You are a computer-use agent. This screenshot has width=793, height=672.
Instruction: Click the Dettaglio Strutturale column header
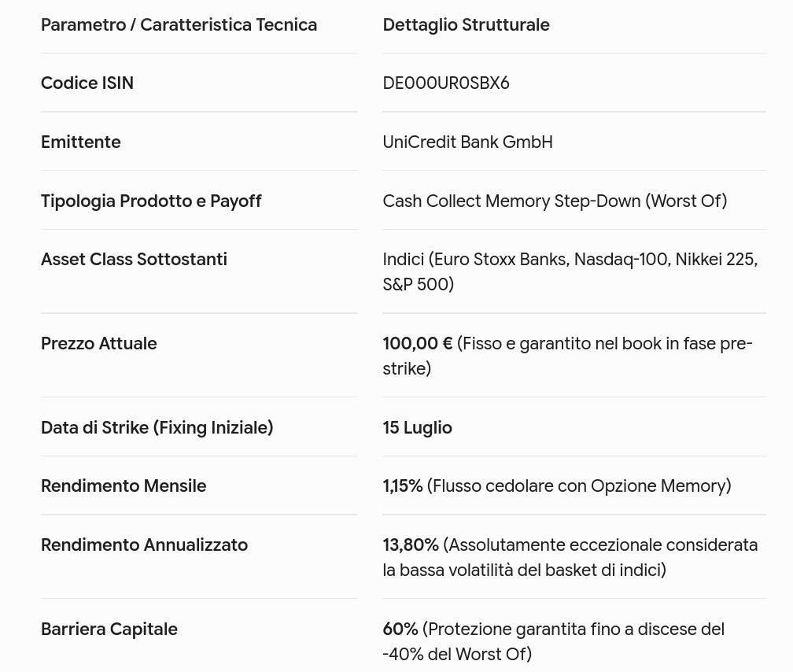click(467, 25)
